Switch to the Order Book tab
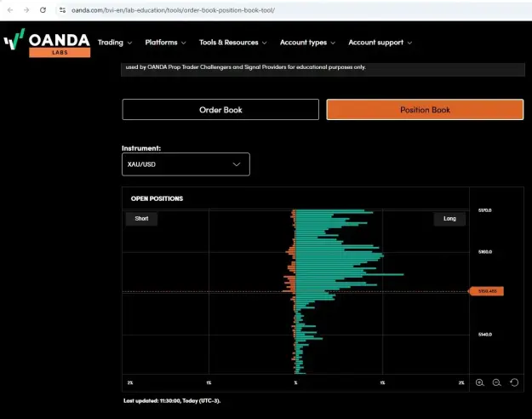This screenshot has height=419, width=532. tap(220, 110)
